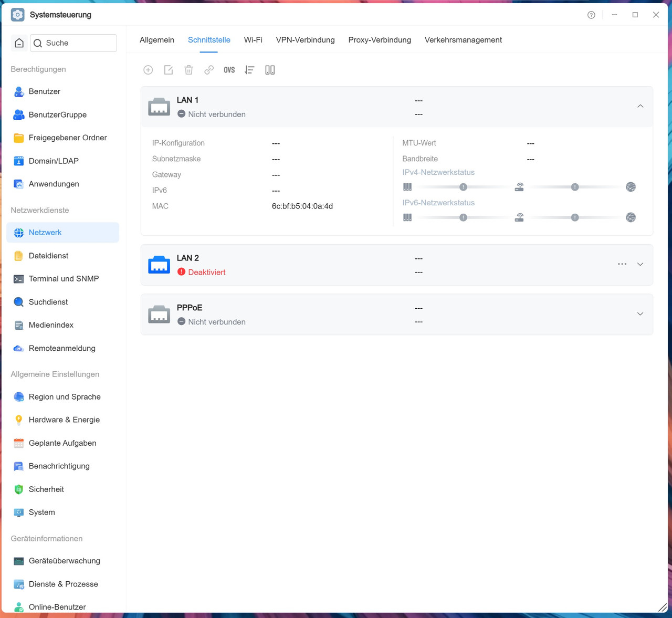Click the OVS toolbar button

point(229,70)
